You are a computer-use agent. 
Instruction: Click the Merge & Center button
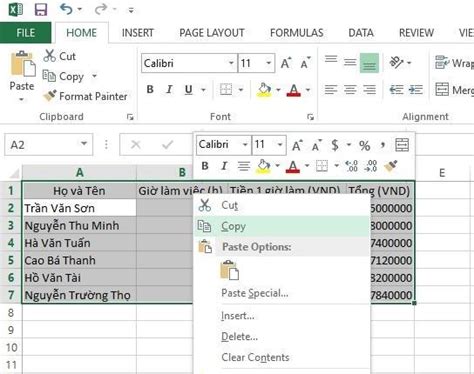pos(454,89)
